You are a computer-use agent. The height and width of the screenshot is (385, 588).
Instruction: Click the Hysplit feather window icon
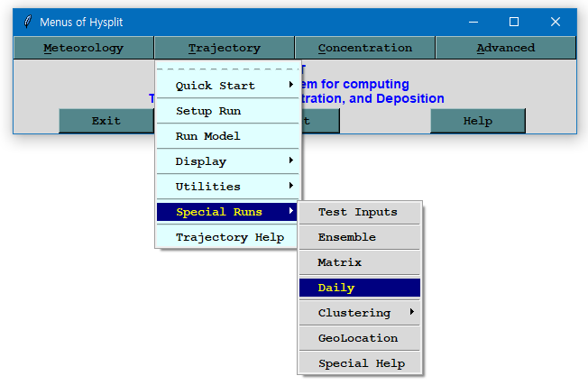pos(27,22)
